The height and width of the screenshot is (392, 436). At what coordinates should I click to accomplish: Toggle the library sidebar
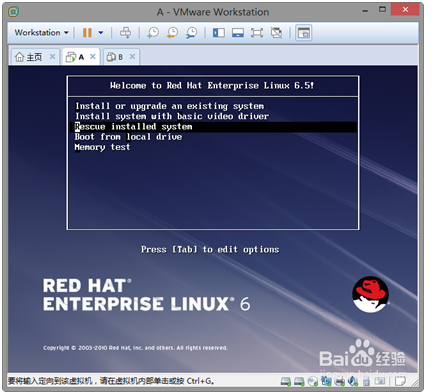tap(219, 33)
